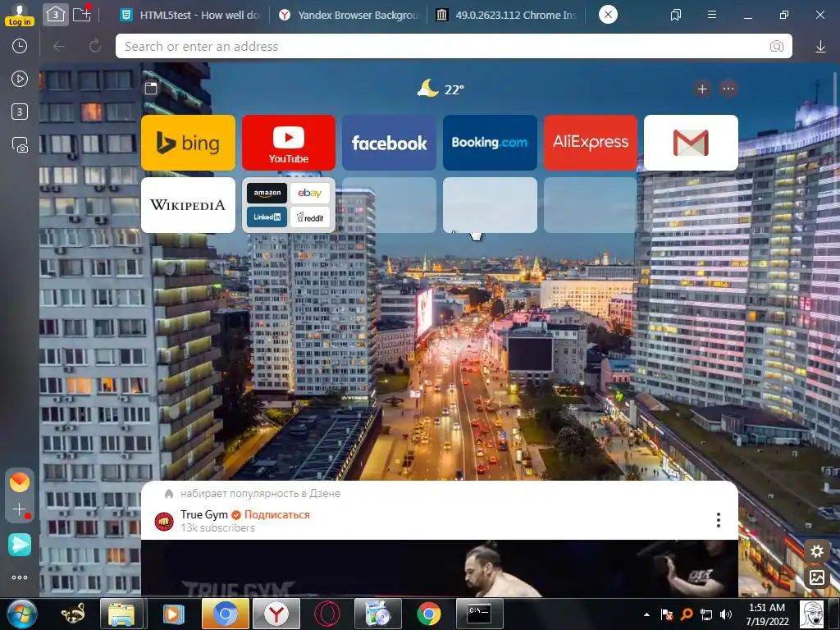
Task: Open LinkedIn in the folder tile
Action: click(x=267, y=217)
